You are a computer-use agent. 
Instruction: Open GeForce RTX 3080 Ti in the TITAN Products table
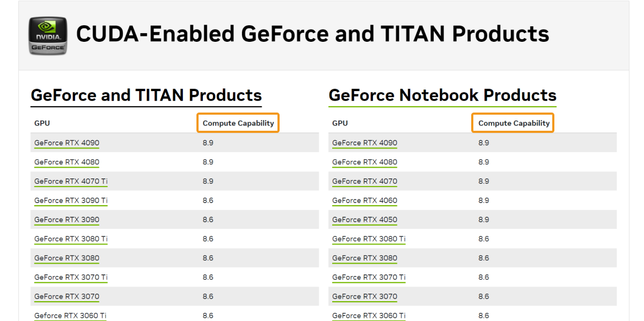[x=71, y=239]
